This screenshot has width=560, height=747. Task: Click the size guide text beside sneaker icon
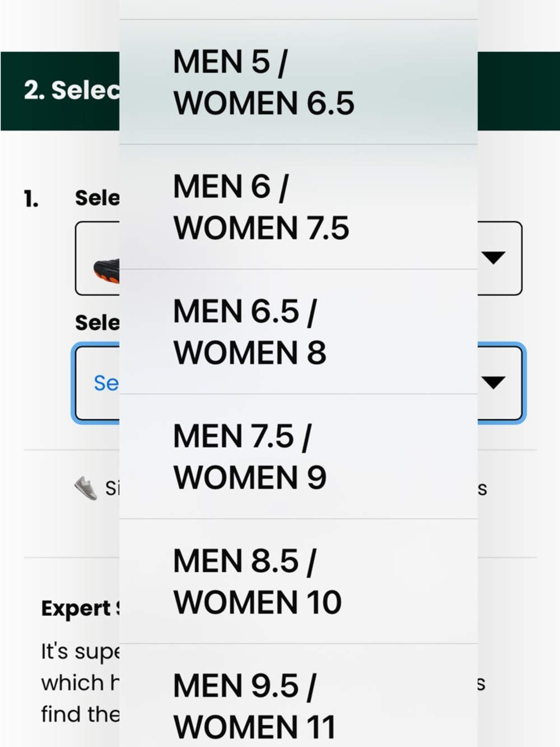point(112,488)
